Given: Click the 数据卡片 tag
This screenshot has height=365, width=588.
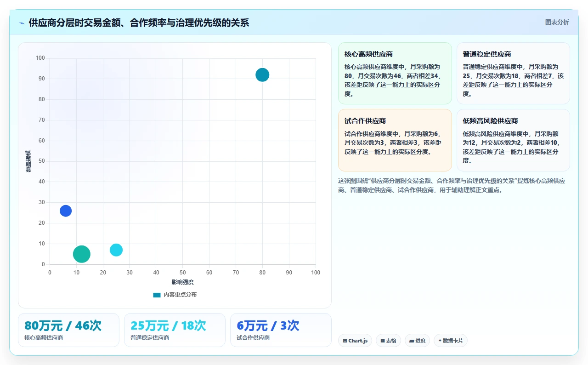Looking at the screenshot, I should pos(450,341).
